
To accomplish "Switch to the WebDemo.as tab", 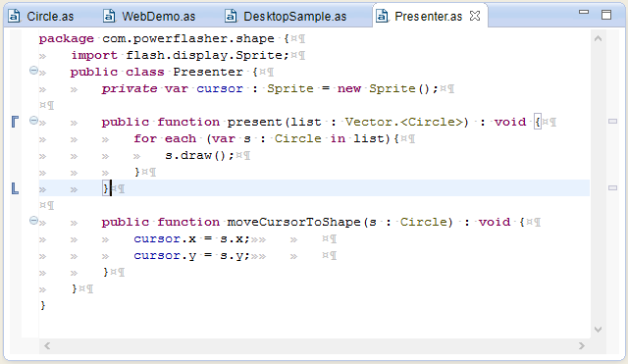I will 149,17.
